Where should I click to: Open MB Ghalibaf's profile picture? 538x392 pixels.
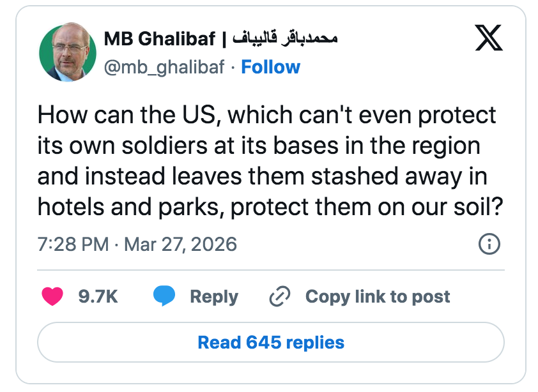point(64,53)
